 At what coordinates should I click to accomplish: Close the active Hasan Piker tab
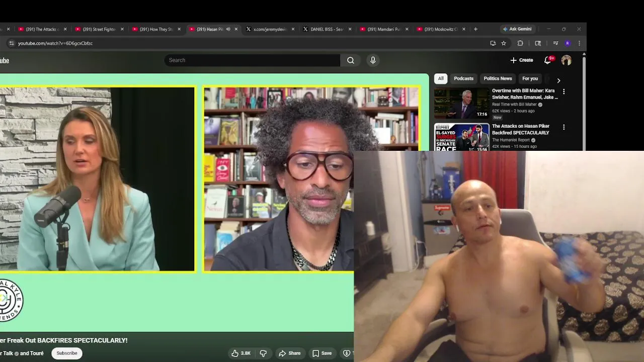point(236,29)
